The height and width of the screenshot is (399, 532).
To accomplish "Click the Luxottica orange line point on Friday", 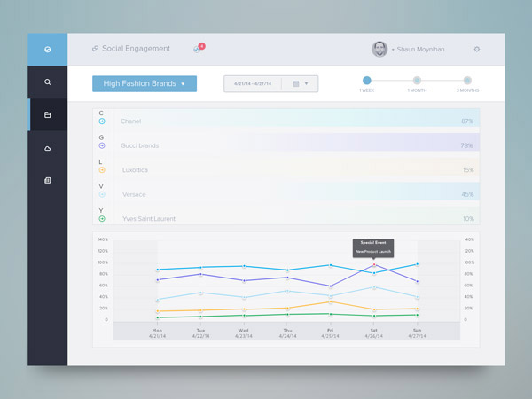I will tap(331, 301).
